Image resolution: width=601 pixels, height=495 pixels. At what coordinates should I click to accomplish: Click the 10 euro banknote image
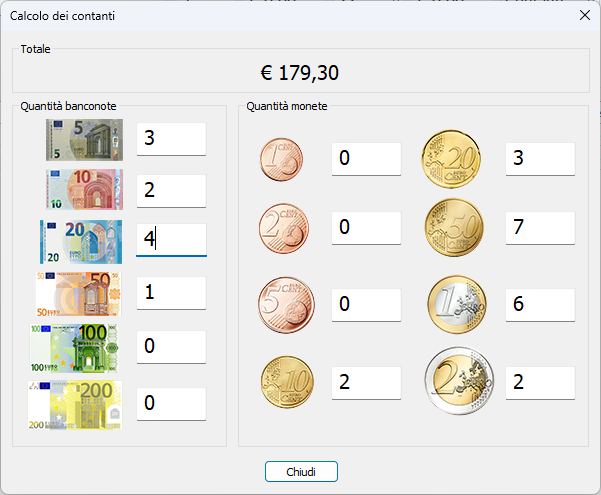tap(84, 189)
